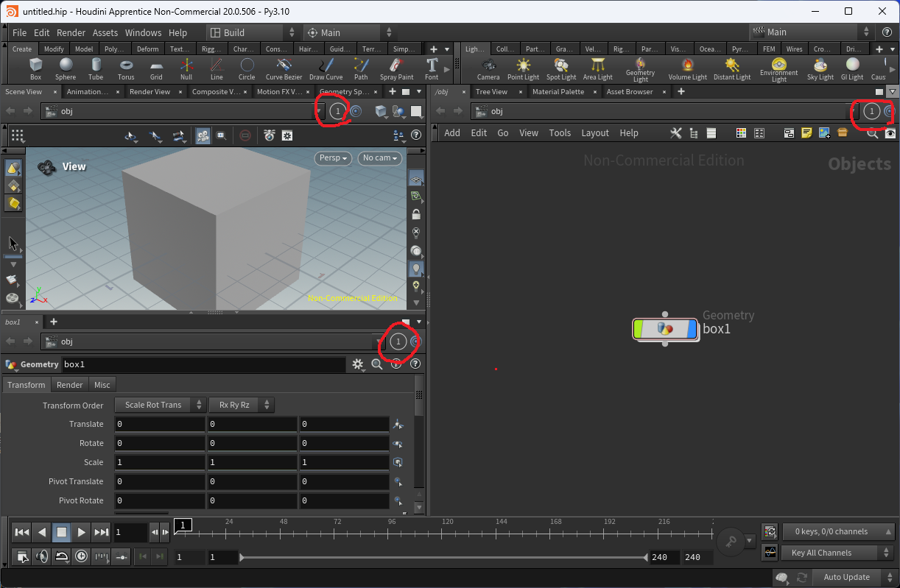Select the Curve Bezier tool
Image resolution: width=900 pixels, height=588 pixels.
(x=284, y=69)
